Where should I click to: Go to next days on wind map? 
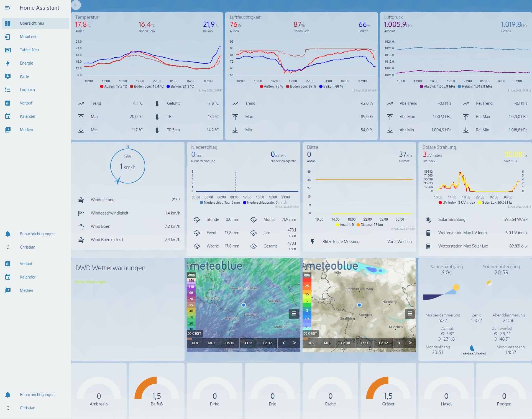pos(295,343)
